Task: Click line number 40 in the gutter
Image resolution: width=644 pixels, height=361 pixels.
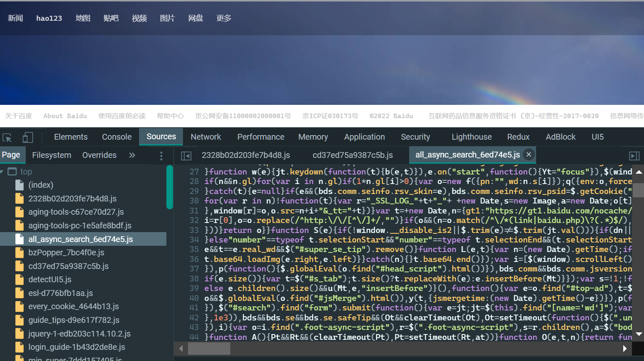Action: (x=194, y=298)
